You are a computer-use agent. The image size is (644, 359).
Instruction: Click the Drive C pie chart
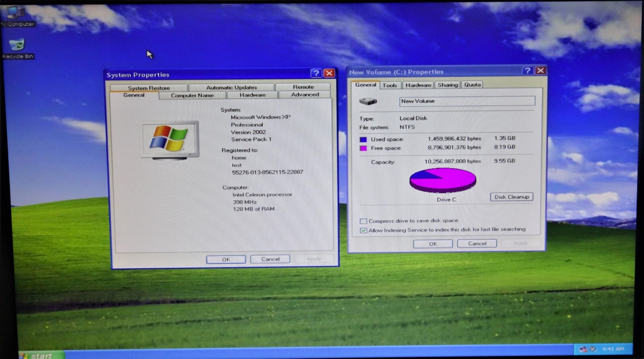pyautogui.click(x=443, y=180)
